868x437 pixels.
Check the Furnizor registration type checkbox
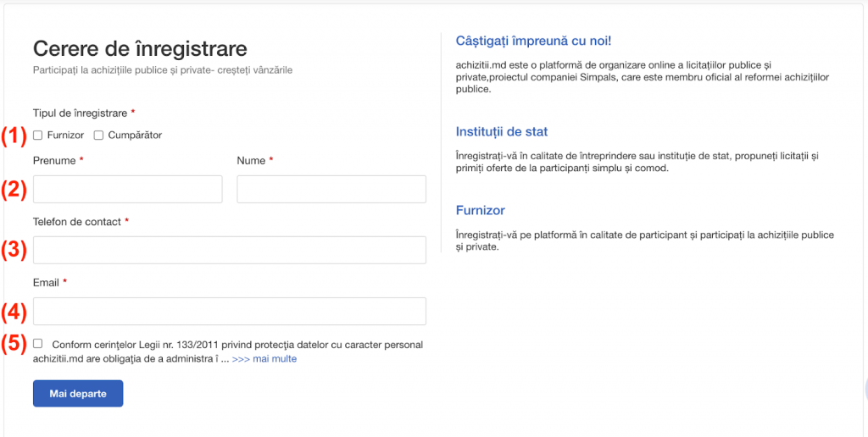click(x=38, y=136)
